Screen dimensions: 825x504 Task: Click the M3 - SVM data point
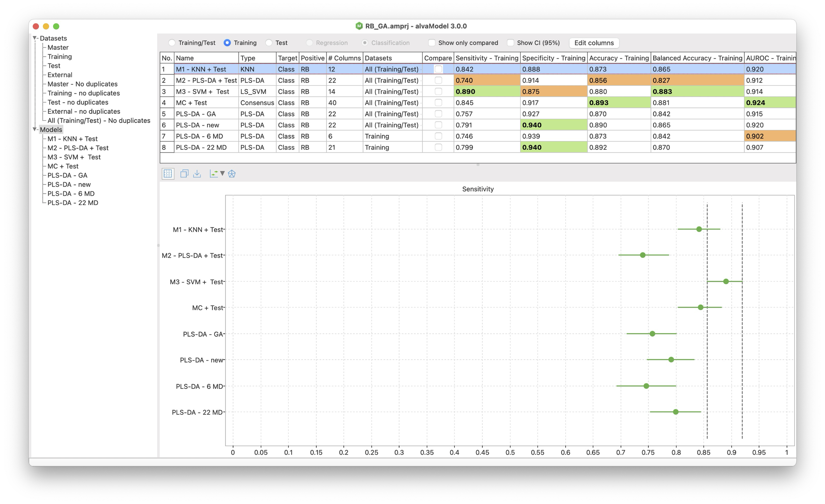(726, 281)
